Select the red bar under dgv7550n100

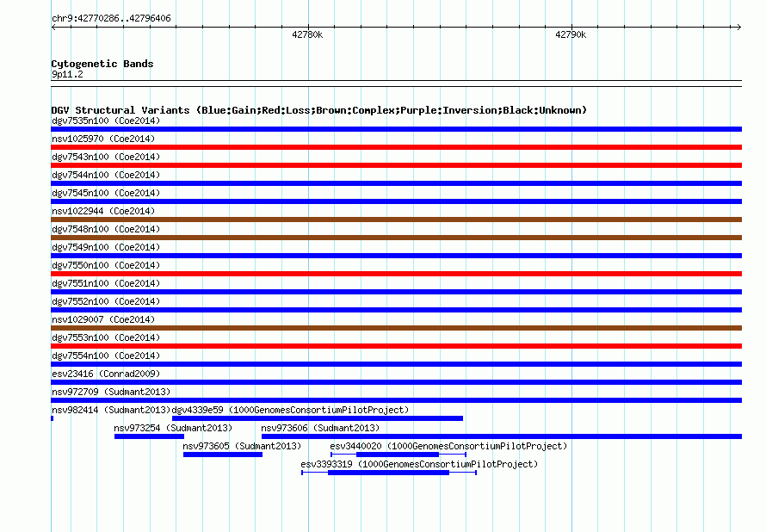coord(396,274)
